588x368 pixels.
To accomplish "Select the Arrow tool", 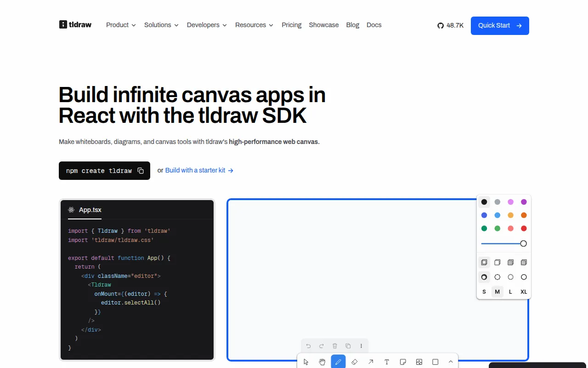I will 370,362.
